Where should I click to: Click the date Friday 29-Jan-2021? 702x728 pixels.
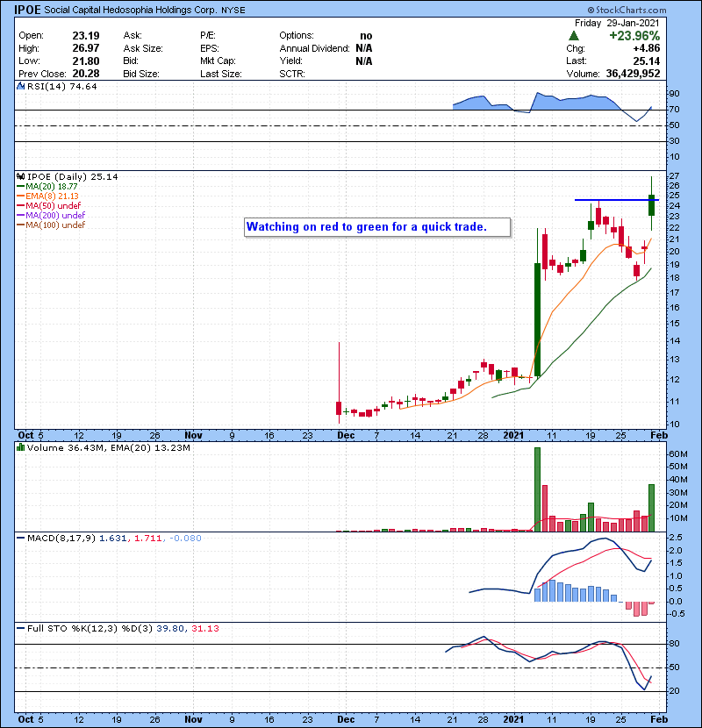617,23
